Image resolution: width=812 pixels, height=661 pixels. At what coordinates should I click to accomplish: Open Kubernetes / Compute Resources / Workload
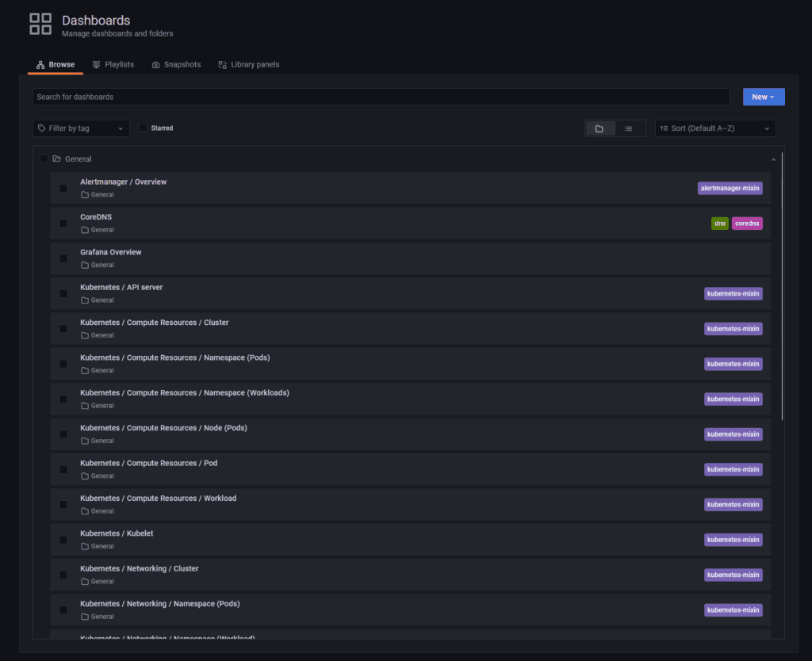point(158,498)
